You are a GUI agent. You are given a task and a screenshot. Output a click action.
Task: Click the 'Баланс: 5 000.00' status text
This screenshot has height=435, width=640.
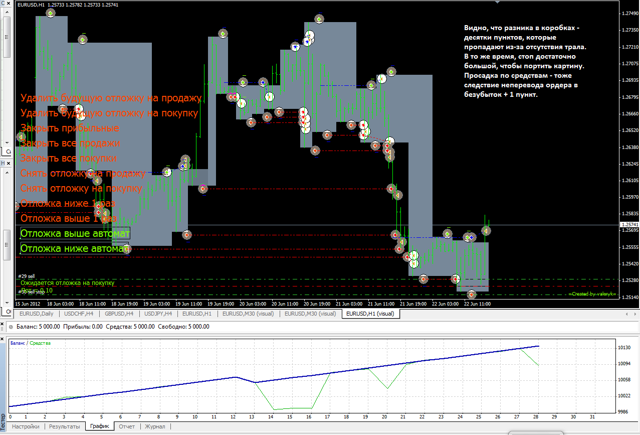pos(38,327)
